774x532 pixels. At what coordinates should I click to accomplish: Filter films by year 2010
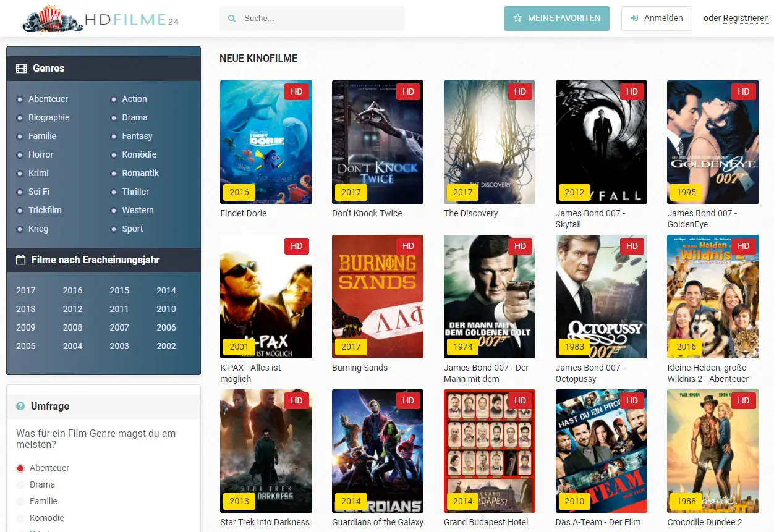coord(166,309)
